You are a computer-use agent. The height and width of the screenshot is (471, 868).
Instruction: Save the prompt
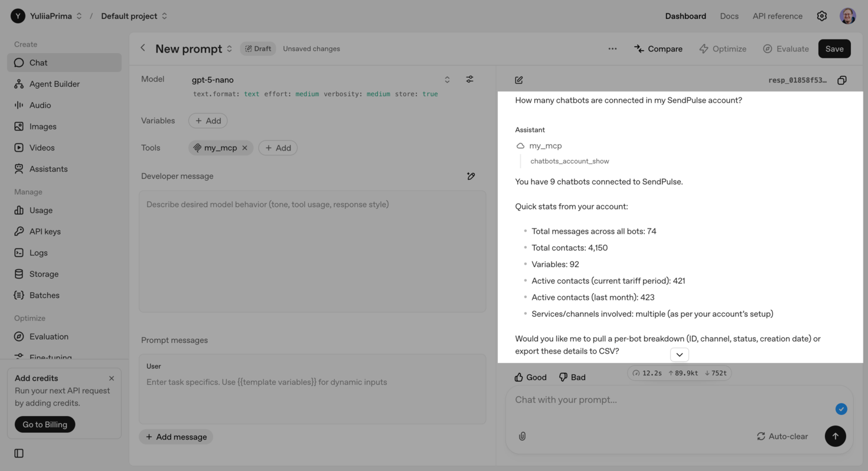(834, 48)
